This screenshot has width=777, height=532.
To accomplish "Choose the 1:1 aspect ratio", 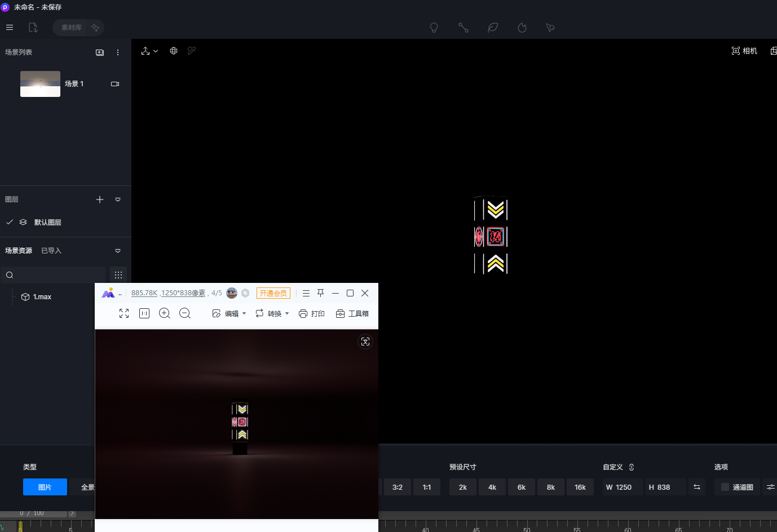I will pyautogui.click(x=427, y=487).
